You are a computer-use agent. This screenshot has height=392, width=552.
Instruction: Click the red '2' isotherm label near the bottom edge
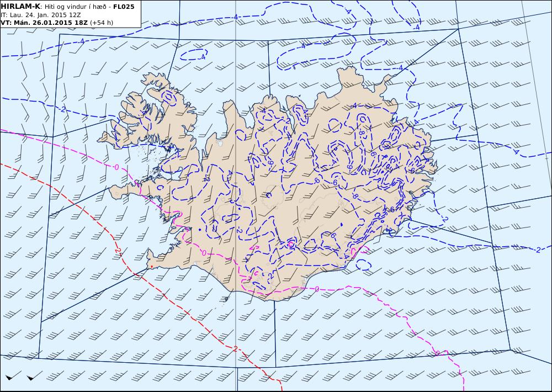[235, 349]
